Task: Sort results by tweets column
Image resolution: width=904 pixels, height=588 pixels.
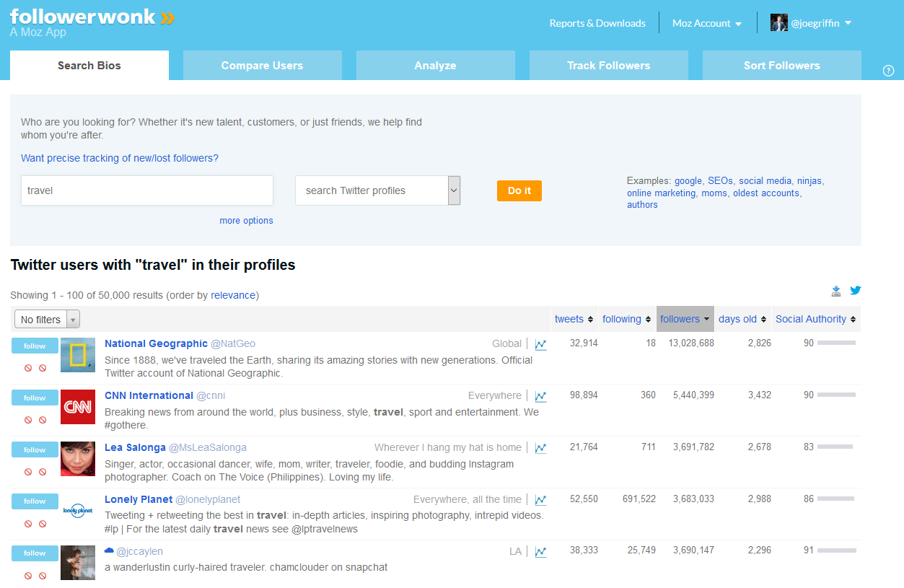Action: click(x=574, y=319)
